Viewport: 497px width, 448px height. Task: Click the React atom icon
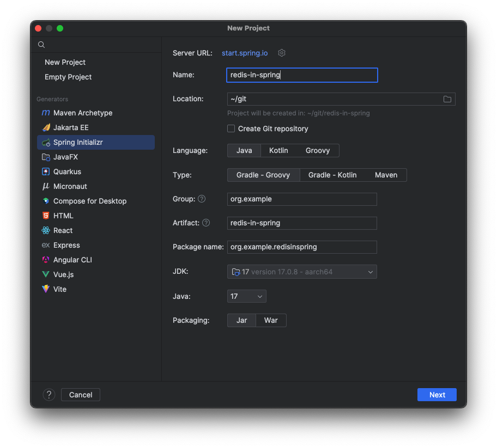click(46, 230)
